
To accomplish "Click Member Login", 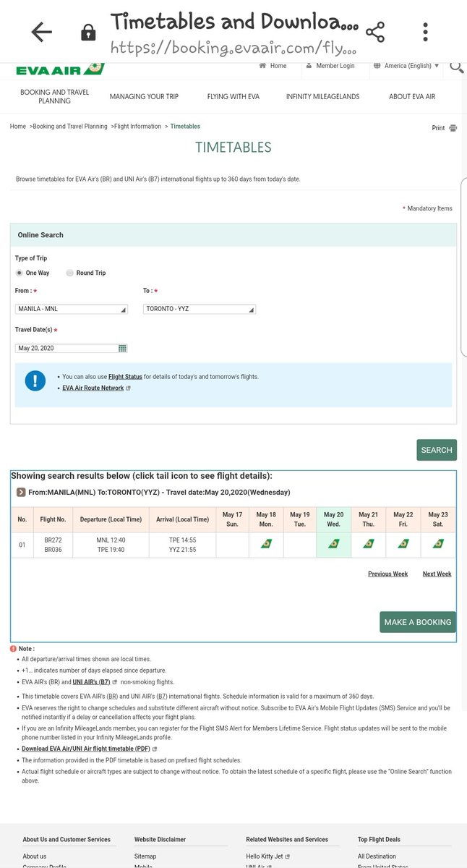I will pos(330,66).
